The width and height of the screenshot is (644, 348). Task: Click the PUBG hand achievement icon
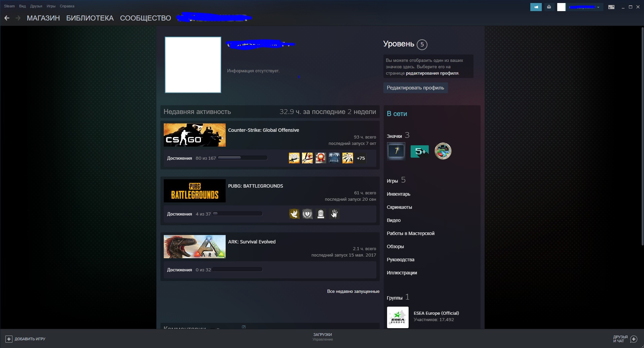point(334,214)
